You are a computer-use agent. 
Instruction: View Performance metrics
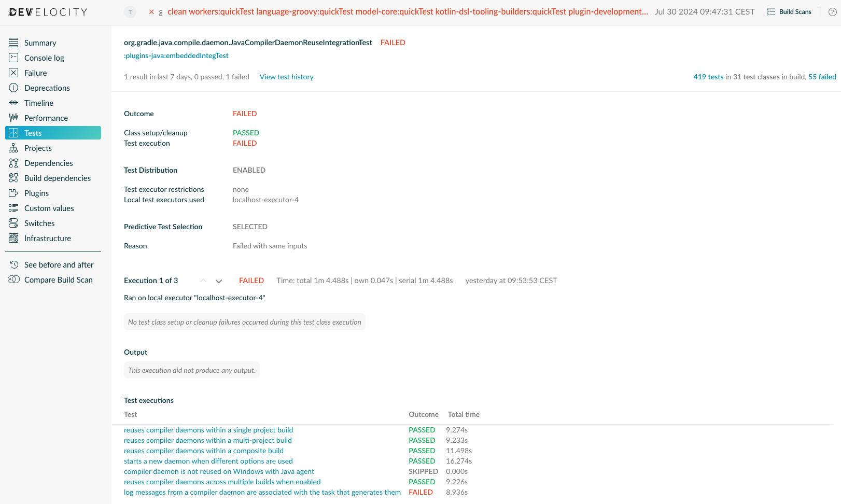coord(46,118)
